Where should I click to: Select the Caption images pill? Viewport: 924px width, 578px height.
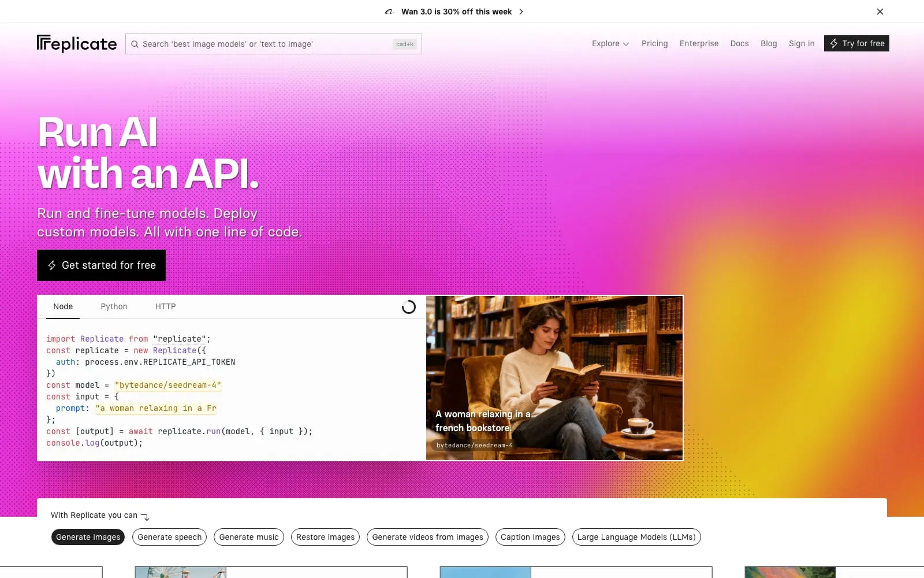530,537
